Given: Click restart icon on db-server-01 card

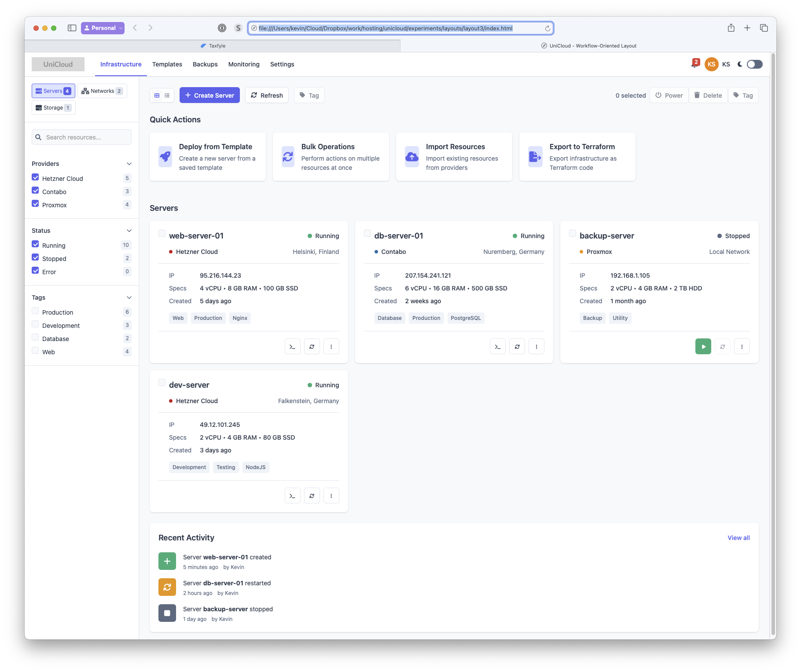Looking at the screenshot, I should pyautogui.click(x=517, y=347).
